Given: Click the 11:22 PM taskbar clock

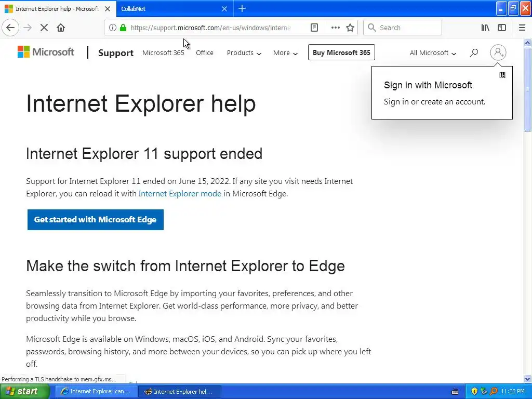Looking at the screenshot, I should pos(513,391).
